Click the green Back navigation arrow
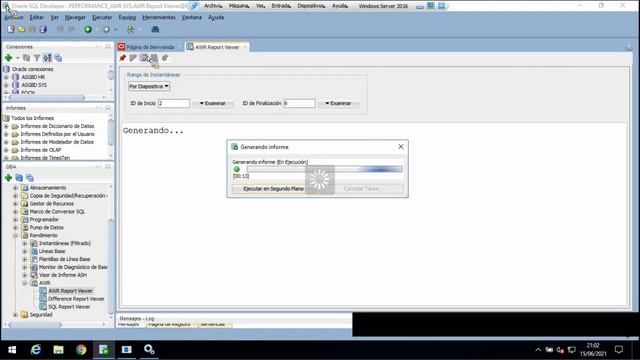Viewport: 640px width, 360px height. coord(88,29)
